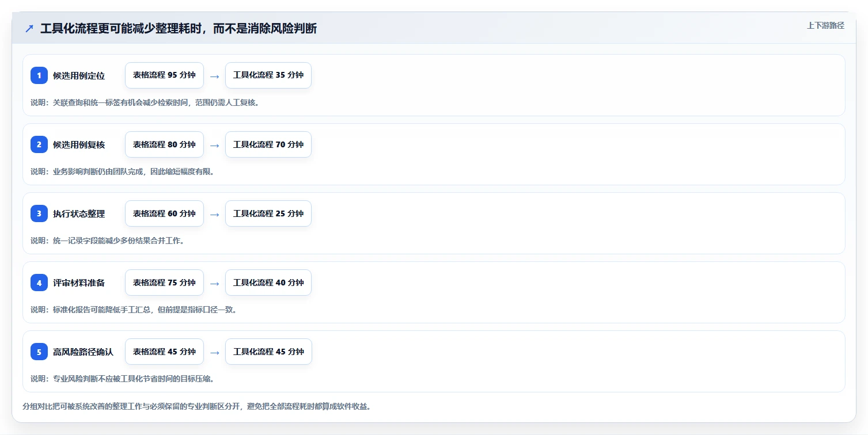868x435 pixels.
Task: Click step number badge 3
Action: point(39,213)
